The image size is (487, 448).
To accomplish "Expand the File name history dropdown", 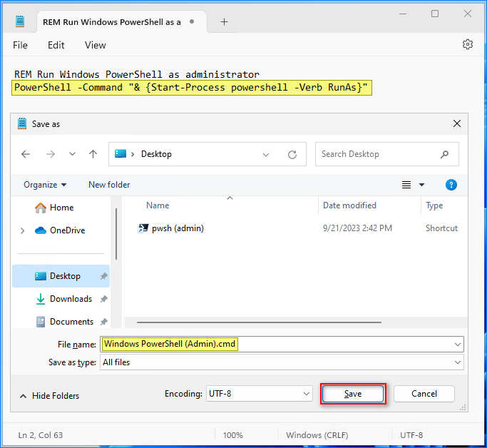I will click(458, 345).
